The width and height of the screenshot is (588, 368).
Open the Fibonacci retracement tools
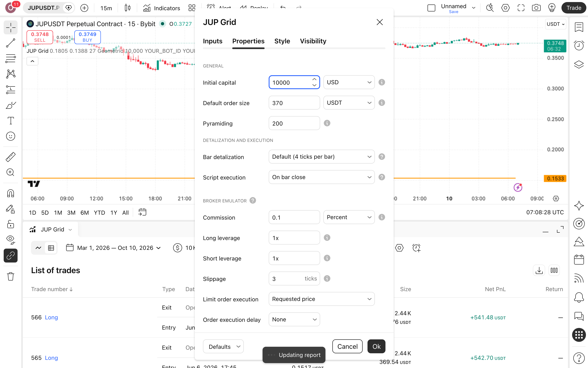(10, 59)
